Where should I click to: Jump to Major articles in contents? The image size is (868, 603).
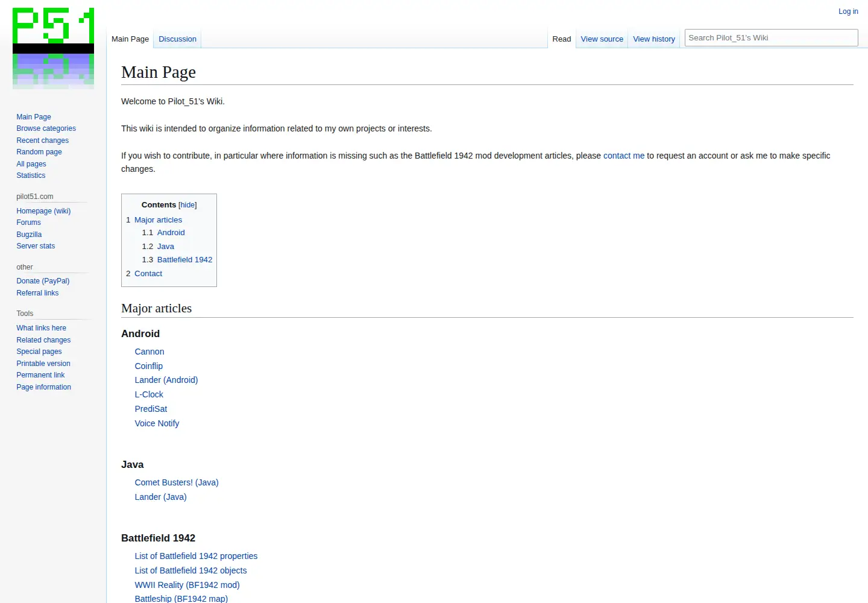point(158,220)
